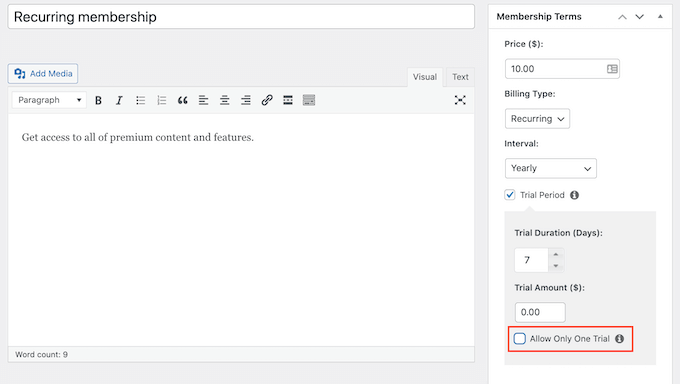Enable Allow Only One Trial
Image resolution: width=680 pixels, height=384 pixels.
coord(520,338)
